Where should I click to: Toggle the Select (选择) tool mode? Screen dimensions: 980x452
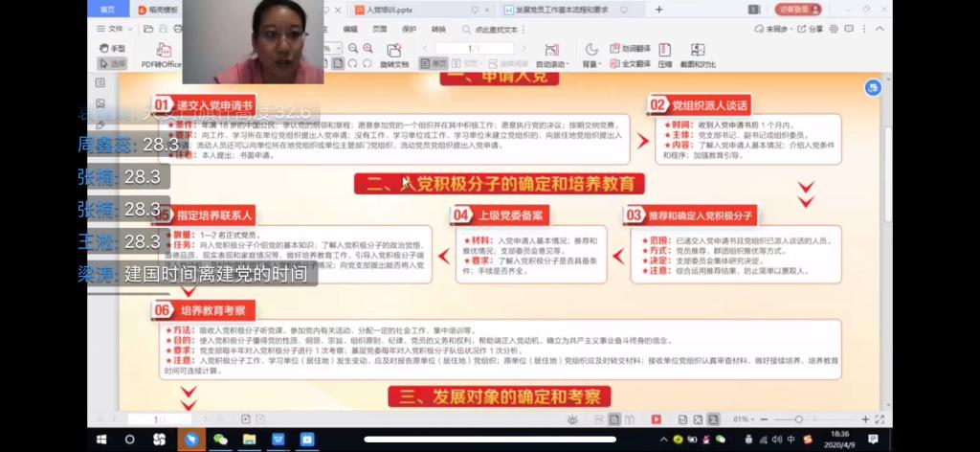point(112,63)
